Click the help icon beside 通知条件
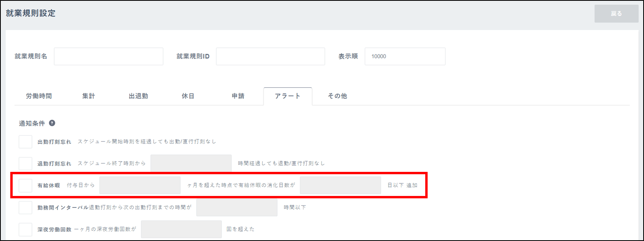The width and height of the screenshot is (644, 241). [x=52, y=123]
